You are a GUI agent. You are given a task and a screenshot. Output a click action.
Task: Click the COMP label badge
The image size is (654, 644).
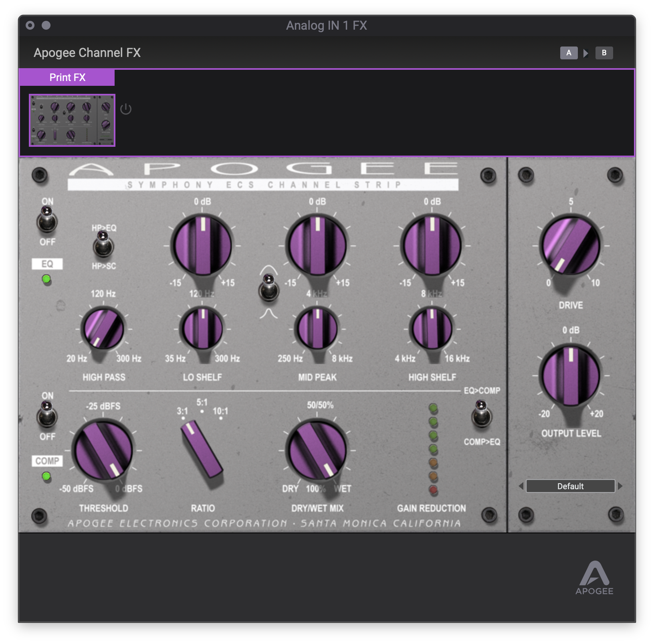[47, 461]
